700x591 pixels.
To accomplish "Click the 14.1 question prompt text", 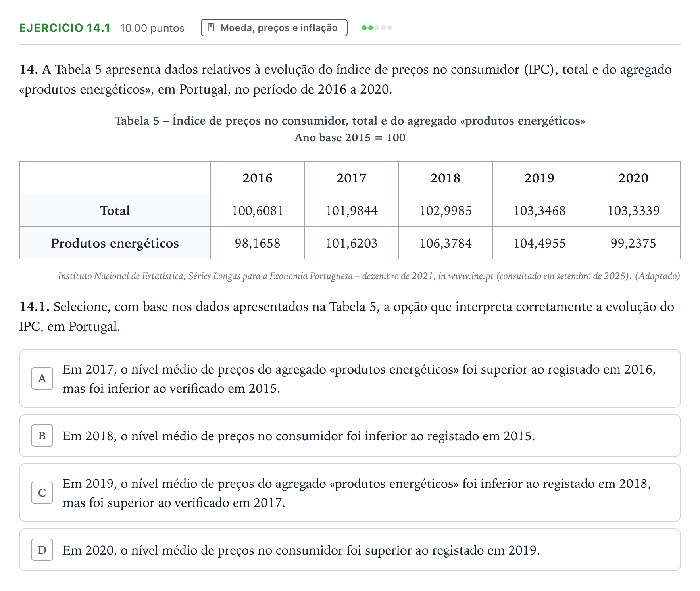I will point(346,317).
